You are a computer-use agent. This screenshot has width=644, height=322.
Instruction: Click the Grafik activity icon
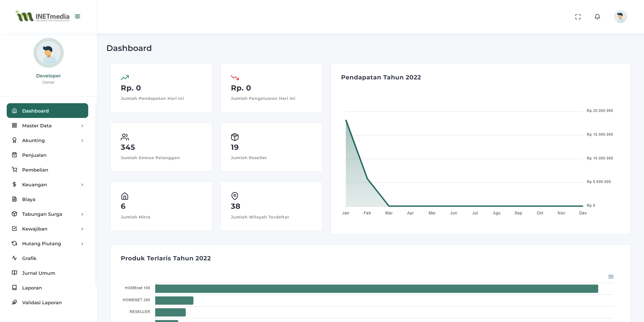(x=14, y=258)
